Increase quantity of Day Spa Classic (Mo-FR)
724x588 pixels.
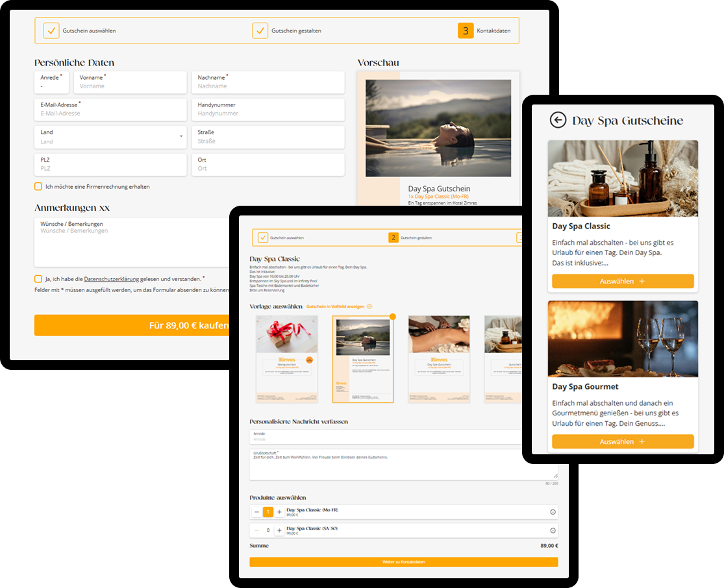tap(279, 512)
